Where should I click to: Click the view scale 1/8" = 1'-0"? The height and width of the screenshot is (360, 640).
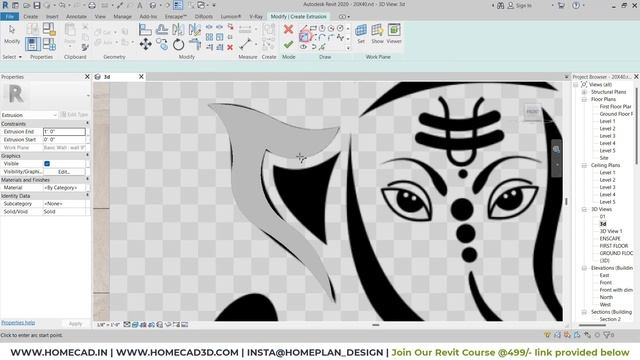[x=108, y=325]
